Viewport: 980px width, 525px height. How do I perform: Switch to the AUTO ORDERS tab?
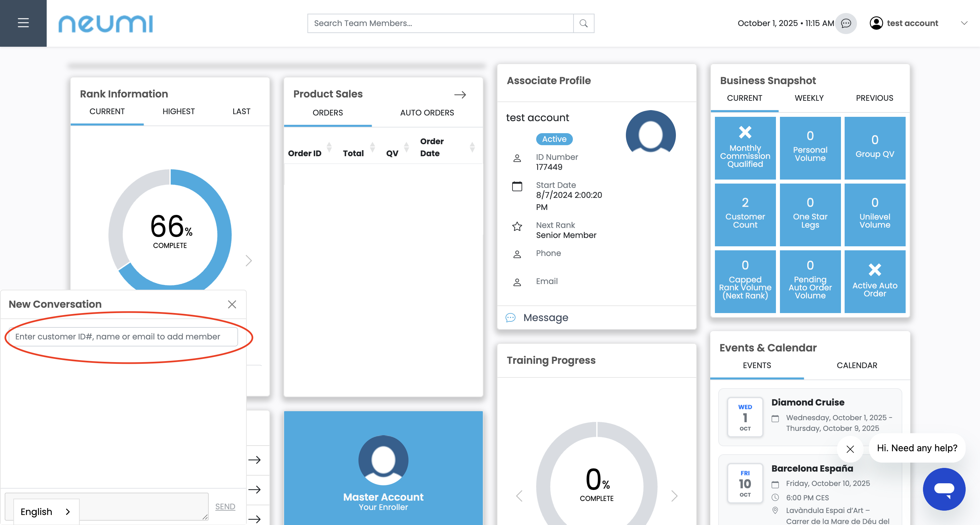427,113
